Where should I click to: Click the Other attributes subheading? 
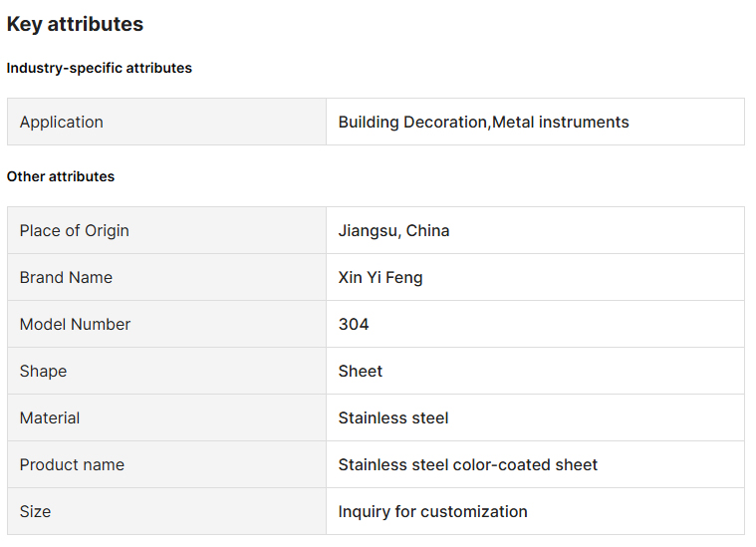[x=61, y=177]
